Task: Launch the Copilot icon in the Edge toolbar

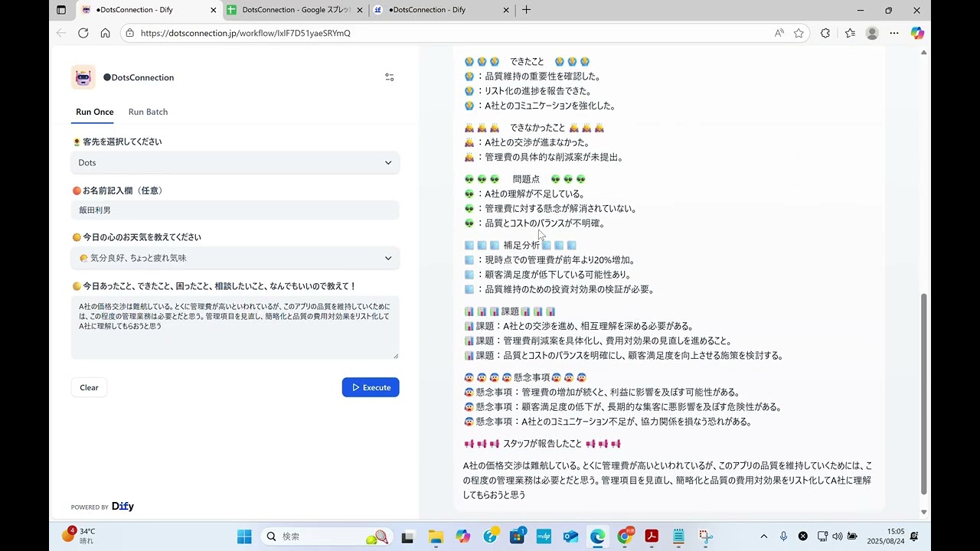Action: [x=917, y=33]
